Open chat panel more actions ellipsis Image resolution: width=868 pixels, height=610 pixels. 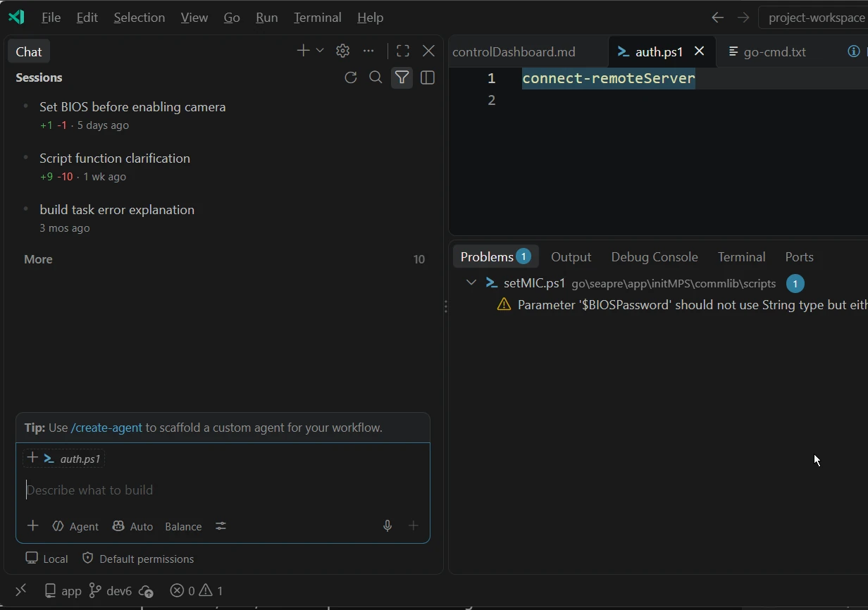tap(368, 51)
